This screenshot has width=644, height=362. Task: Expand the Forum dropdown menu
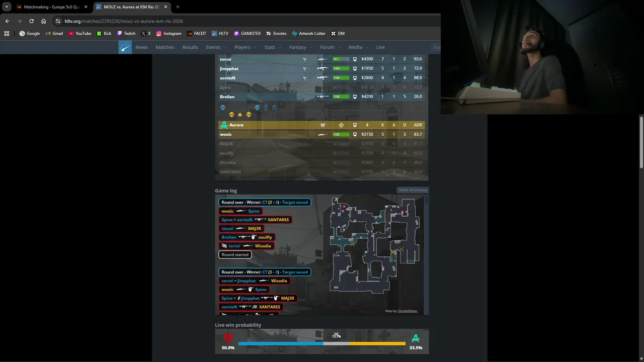pos(330,47)
